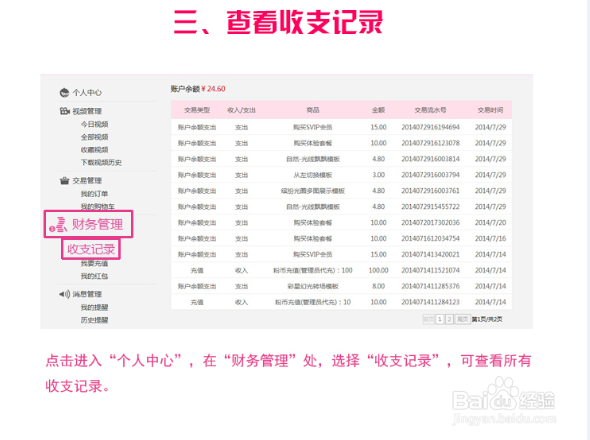590x440 pixels.
Task: Select transaction number 2014072017302036
Action: 430,222
